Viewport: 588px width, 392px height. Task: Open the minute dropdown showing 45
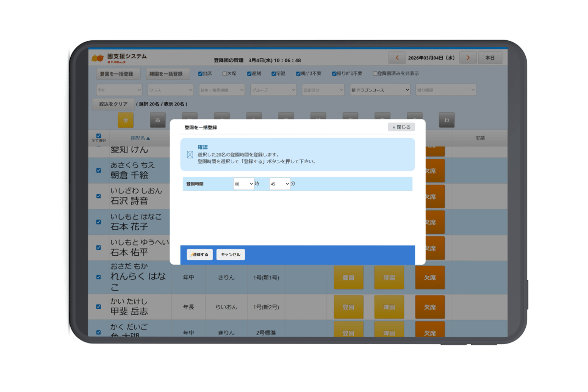(280, 184)
